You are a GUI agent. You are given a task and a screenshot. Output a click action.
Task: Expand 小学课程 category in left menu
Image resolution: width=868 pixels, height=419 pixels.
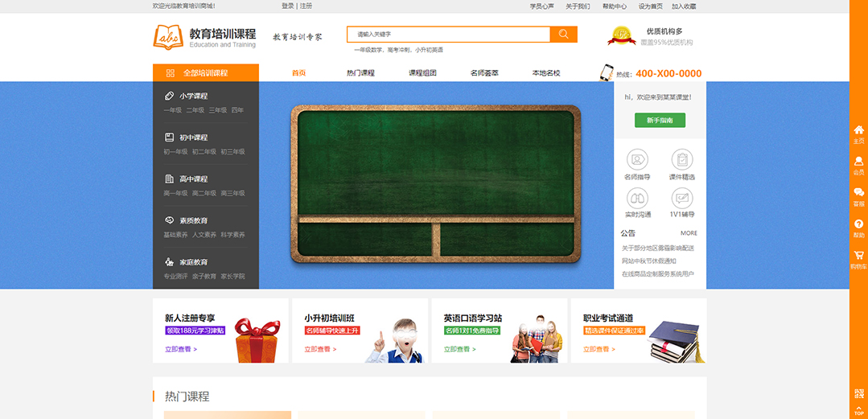pyautogui.click(x=193, y=96)
